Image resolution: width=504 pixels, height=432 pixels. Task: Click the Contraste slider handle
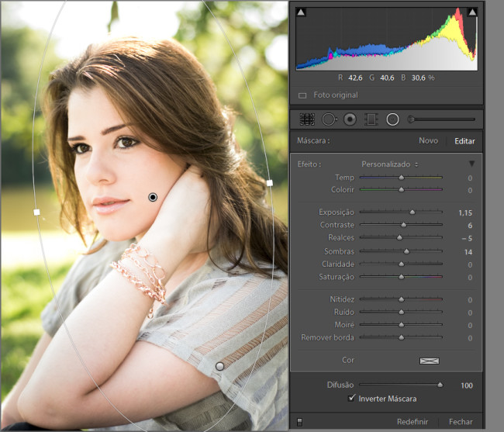(x=404, y=225)
